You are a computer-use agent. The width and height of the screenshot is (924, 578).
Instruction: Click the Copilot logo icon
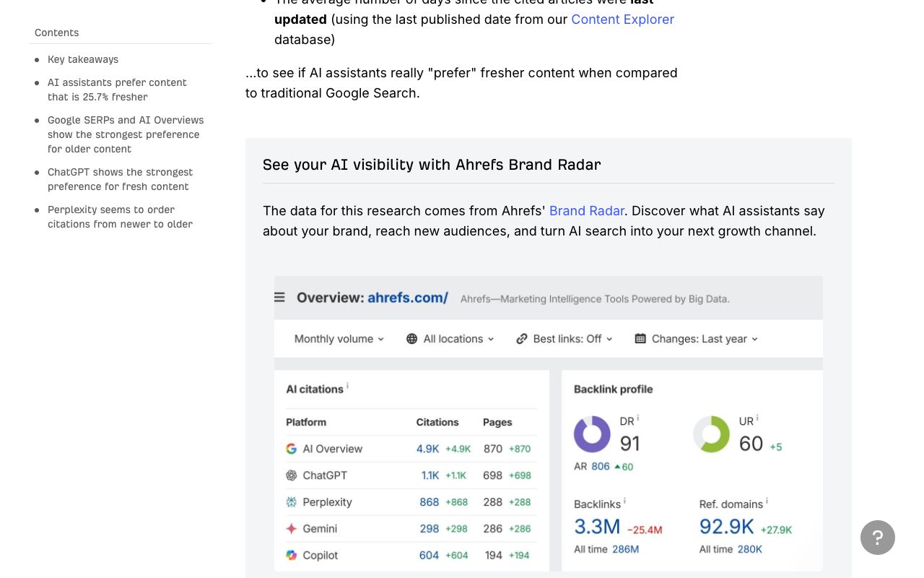click(x=292, y=556)
